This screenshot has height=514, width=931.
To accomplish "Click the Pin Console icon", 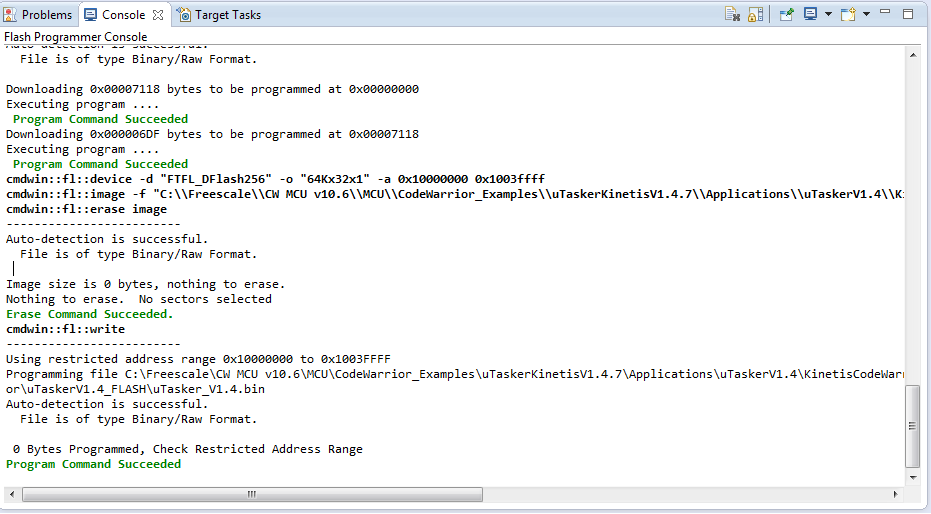I will [x=786, y=15].
